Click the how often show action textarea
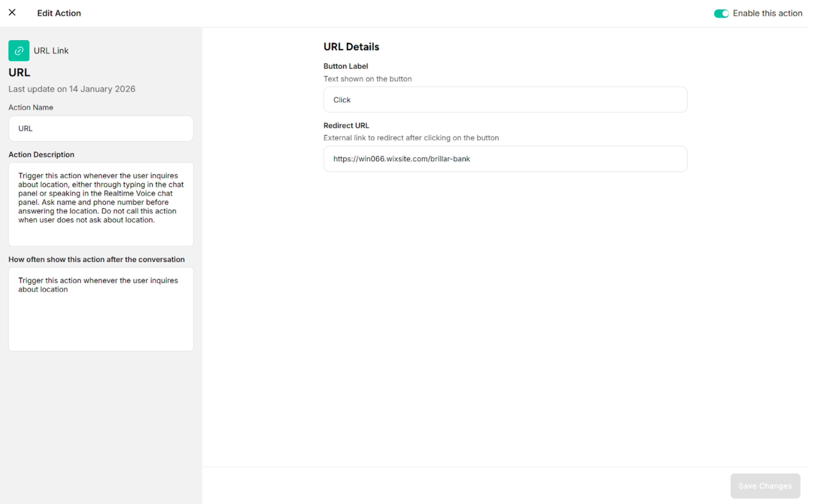 (101, 309)
